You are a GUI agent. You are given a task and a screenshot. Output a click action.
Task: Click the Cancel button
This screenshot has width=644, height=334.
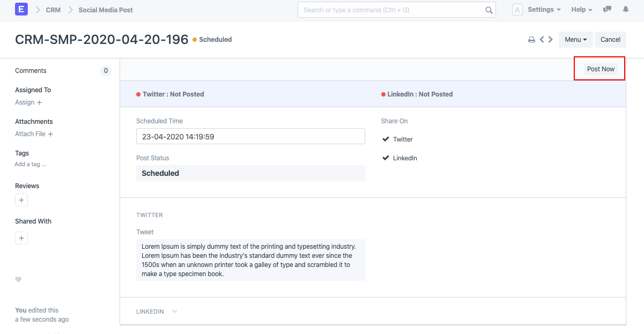tap(610, 40)
